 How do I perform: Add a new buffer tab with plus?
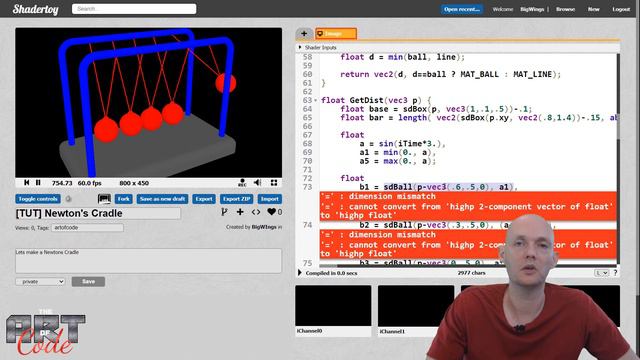click(x=304, y=33)
